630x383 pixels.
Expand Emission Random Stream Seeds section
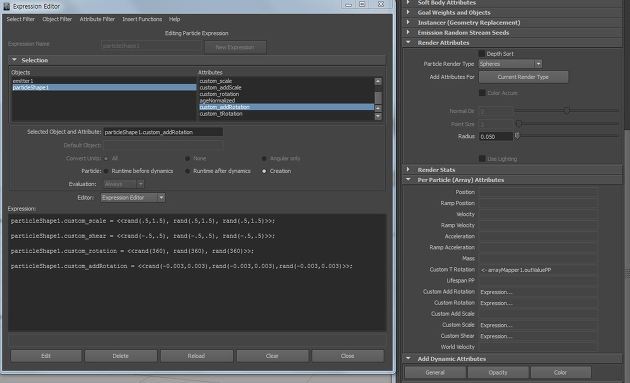408,33
